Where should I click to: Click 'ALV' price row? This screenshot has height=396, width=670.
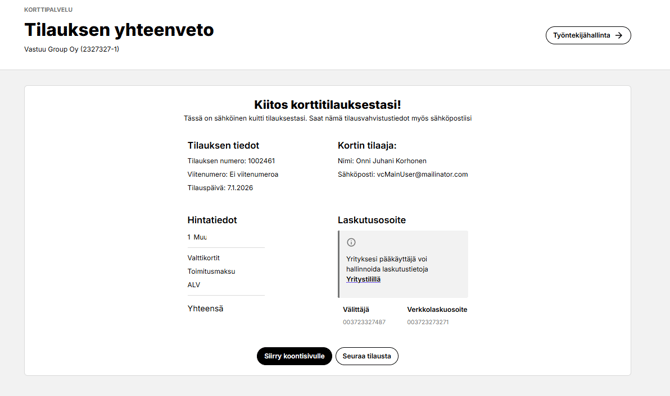tap(194, 285)
